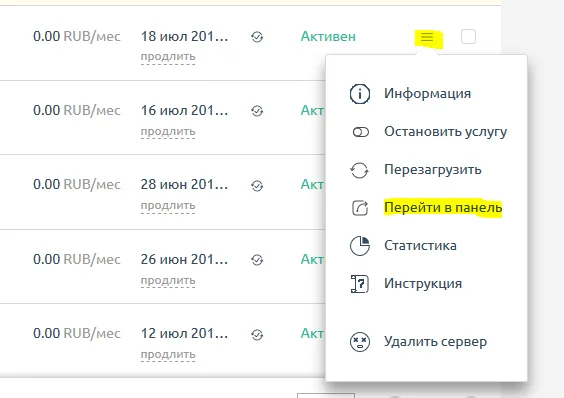Click the Удалить сервер dead-face icon
564x398 pixels.
click(x=360, y=342)
